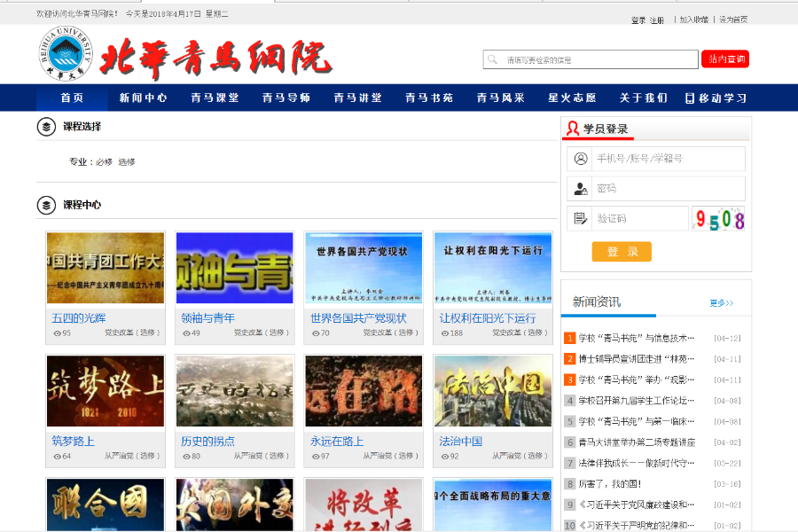The image size is (798, 532).
Task: Click the 法治中国 title link
Action: tap(460, 442)
